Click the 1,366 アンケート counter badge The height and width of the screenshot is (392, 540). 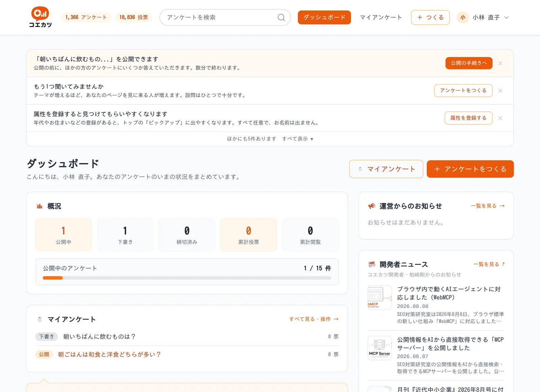coord(86,17)
